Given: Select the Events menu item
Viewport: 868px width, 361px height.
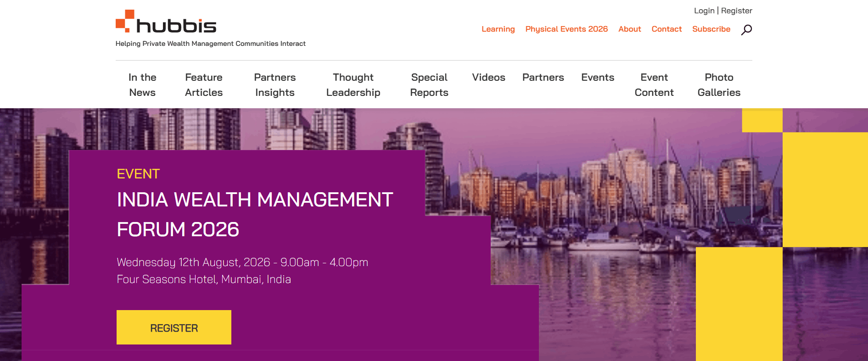Looking at the screenshot, I should (598, 78).
